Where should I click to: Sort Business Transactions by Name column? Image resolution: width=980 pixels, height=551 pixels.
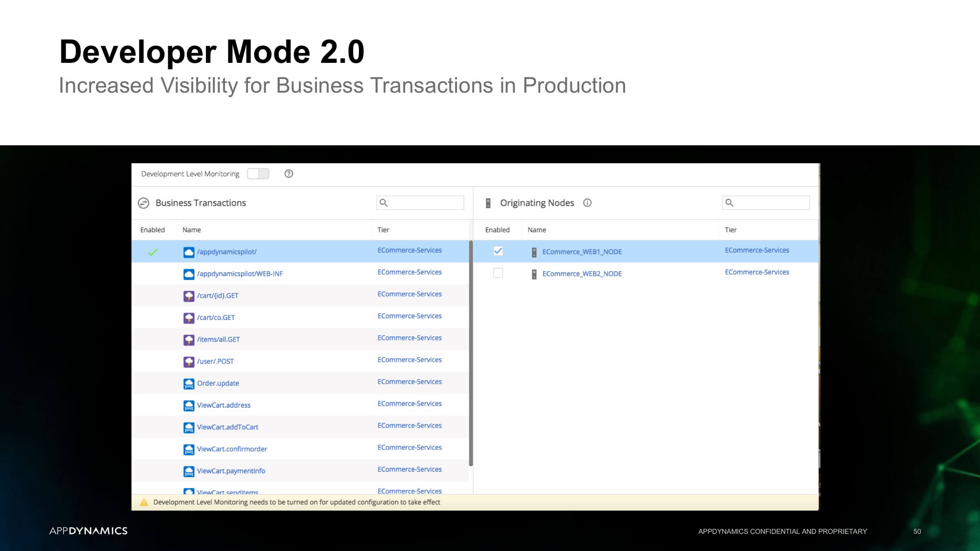(192, 230)
